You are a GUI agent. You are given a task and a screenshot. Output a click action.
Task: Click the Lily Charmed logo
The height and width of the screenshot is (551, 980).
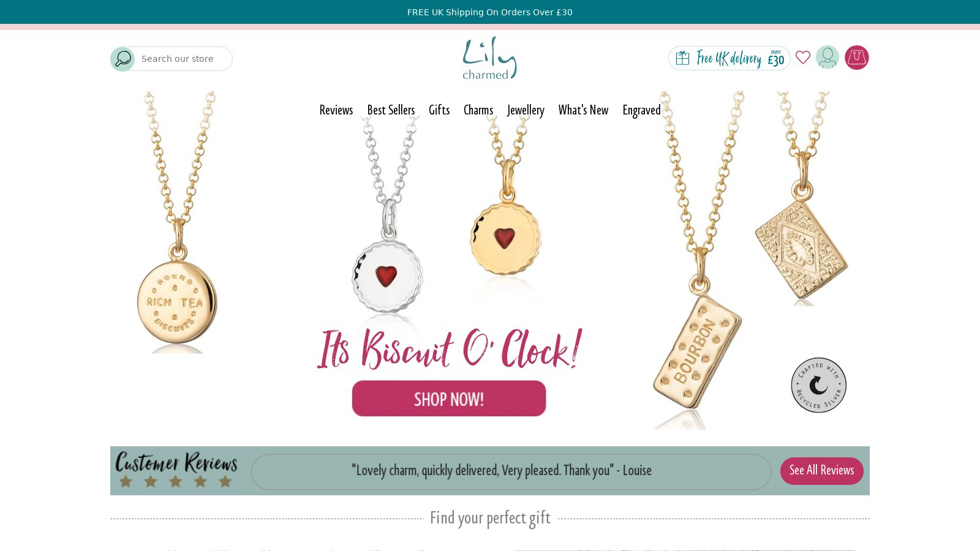(x=489, y=58)
